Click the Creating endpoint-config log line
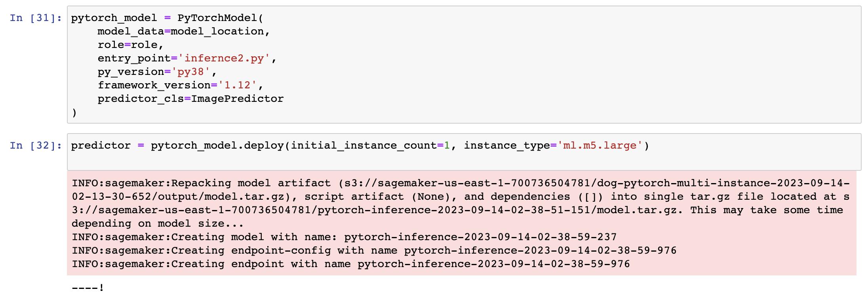Viewport: 868px width, 298px height. [x=374, y=250]
